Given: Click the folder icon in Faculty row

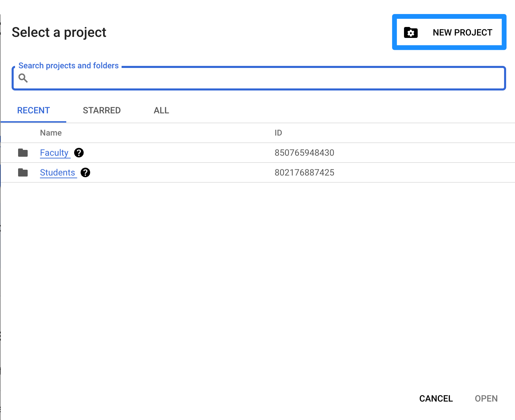Looking at the screenshot, I should (23, 153).
